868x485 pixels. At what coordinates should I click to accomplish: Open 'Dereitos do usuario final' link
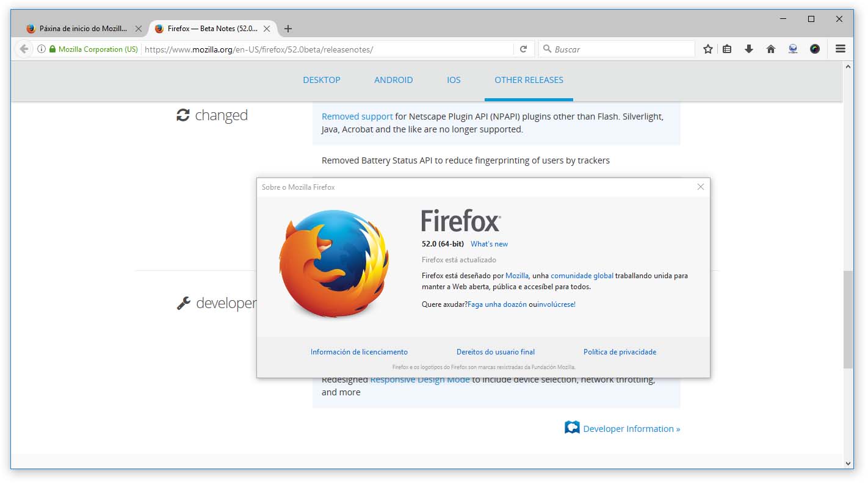coord(496,352)
